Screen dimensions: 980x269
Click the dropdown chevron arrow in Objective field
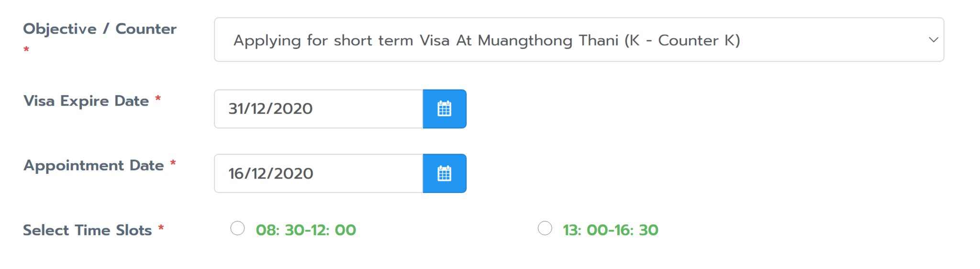933,40
